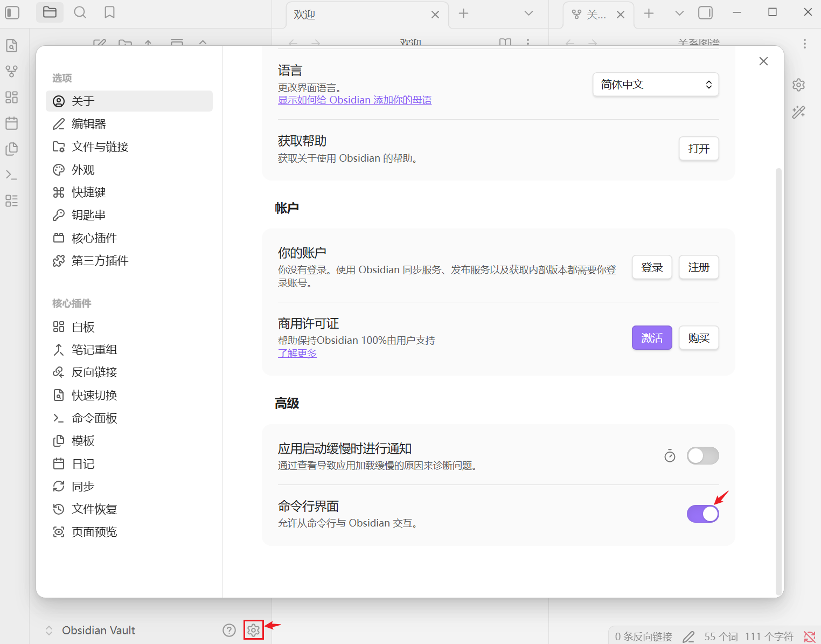
Task: Click bottom ribbon list icon below terminal
Action: [11, 200]
